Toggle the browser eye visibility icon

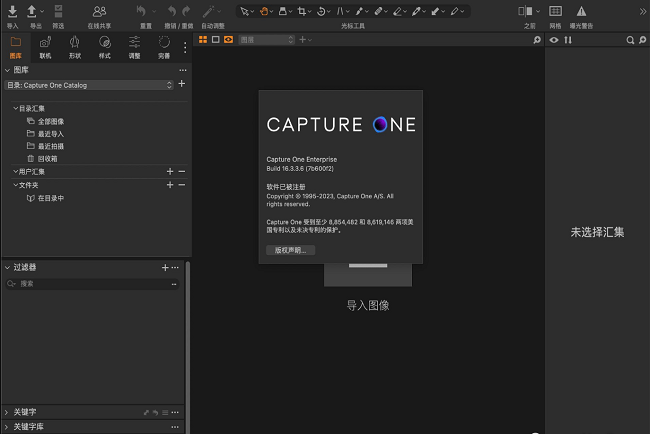554,40
